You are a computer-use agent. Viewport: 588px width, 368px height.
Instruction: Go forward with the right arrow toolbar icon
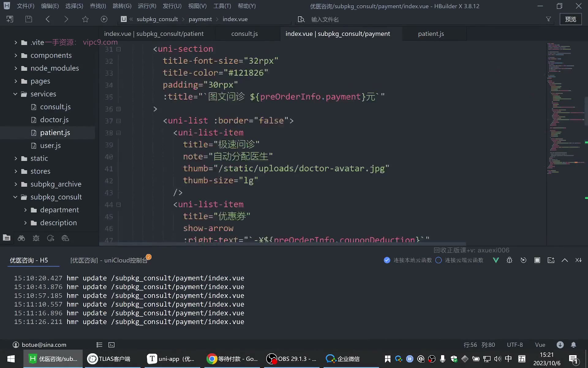tap(66, 19)
